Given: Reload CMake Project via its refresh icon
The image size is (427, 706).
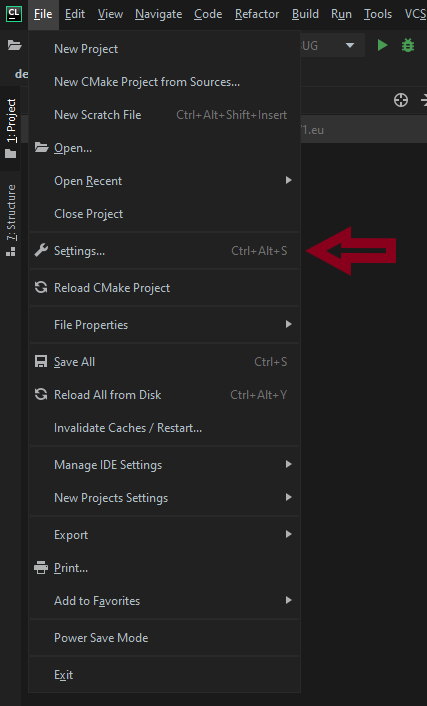Looking at the screenshot, I should point(41,287).
